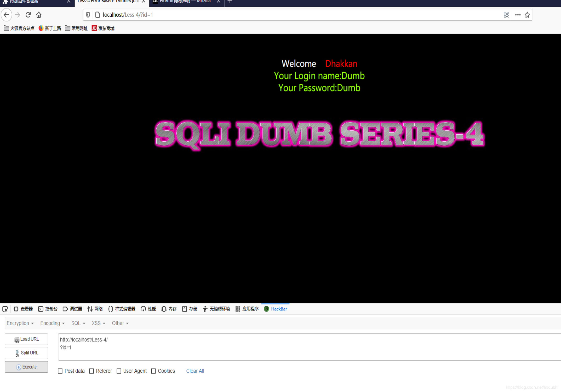Click the Split URL button
The height and width of the screenshot is (392, 561).
pyautogui.click(x=26, y=353)
